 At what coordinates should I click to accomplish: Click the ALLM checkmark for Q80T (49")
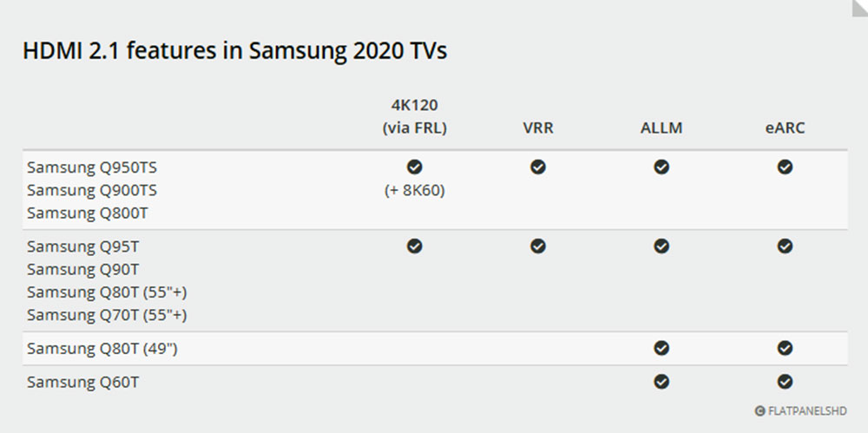pos(661,348)
